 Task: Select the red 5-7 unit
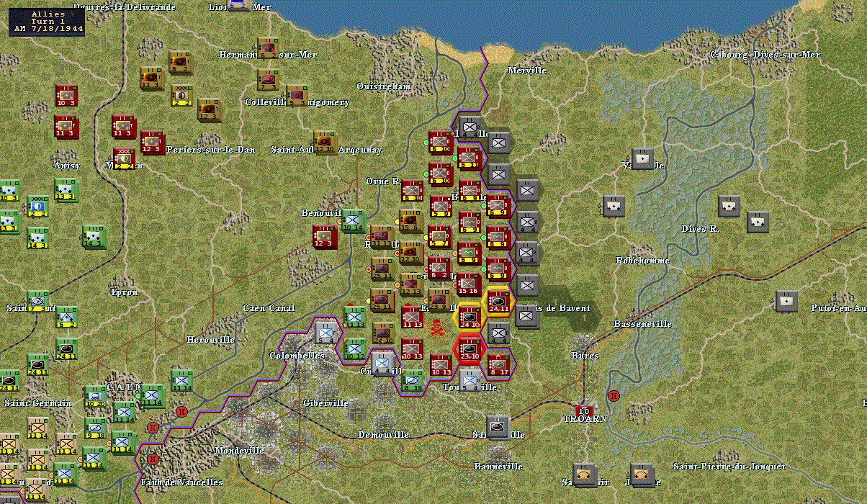pyautogui.click(x=439, y=237)
